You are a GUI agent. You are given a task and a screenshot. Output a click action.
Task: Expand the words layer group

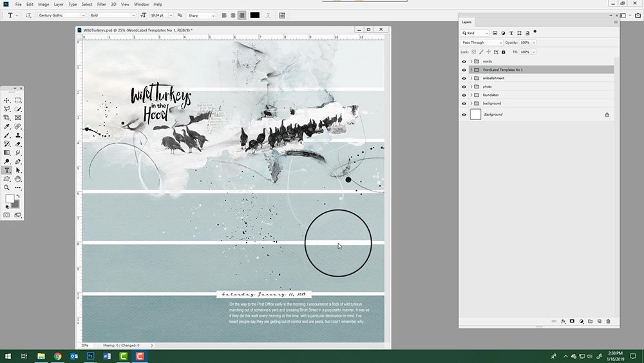coord(471,61)
